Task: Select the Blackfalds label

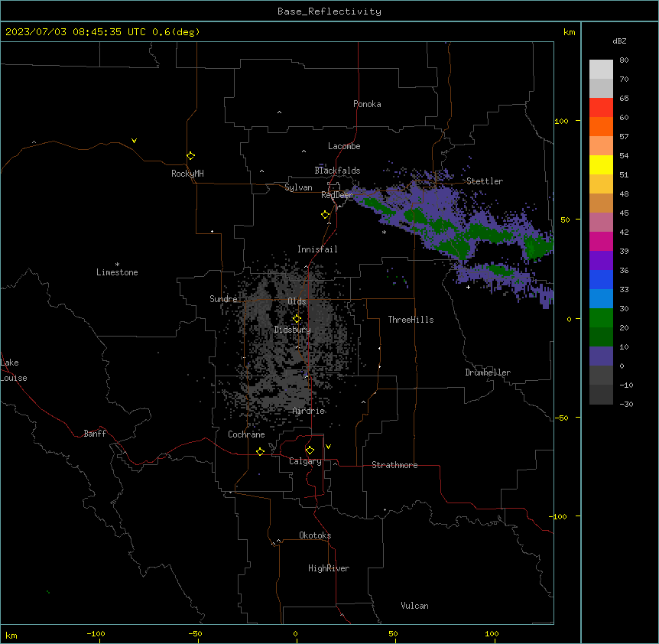Action: (337, 171)
